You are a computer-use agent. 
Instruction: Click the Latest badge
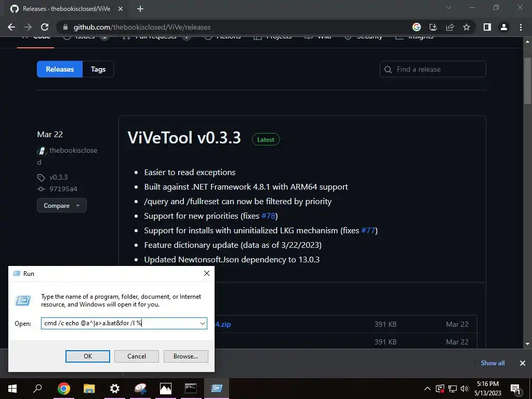265,139
